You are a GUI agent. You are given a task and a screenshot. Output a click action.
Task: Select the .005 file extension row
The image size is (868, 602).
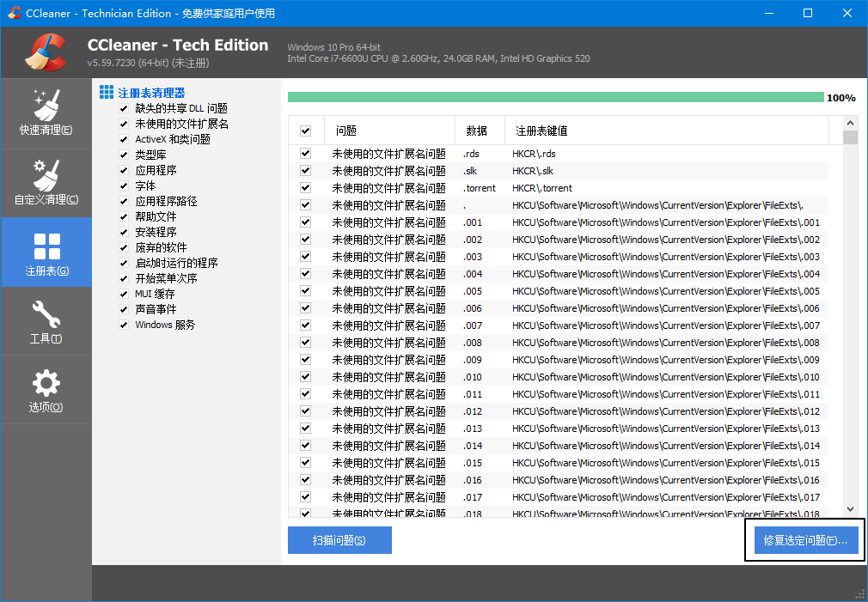point(559,291)
